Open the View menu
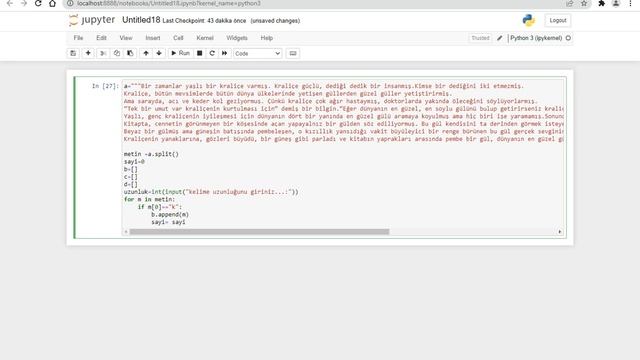The height and width of the screenshot is (360, 640). [126, 38]
